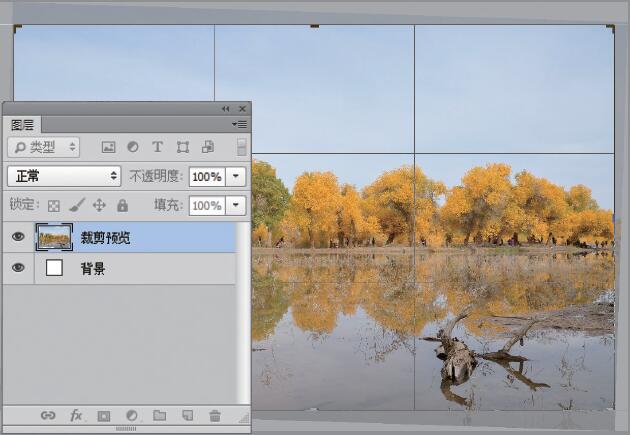Create a new fill or adjustment layer

click(131, 415)
